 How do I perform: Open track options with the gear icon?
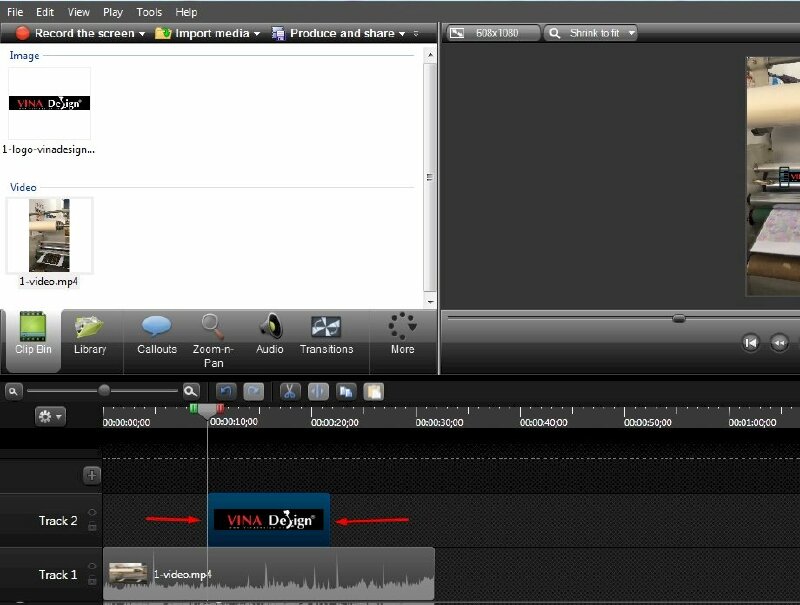[42, 418]
